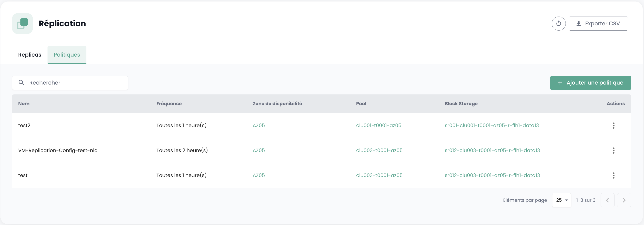Open pool link in VM-Replication-Config-test-nla row
This screenshot has height=225, width=644.
(379, 150)
